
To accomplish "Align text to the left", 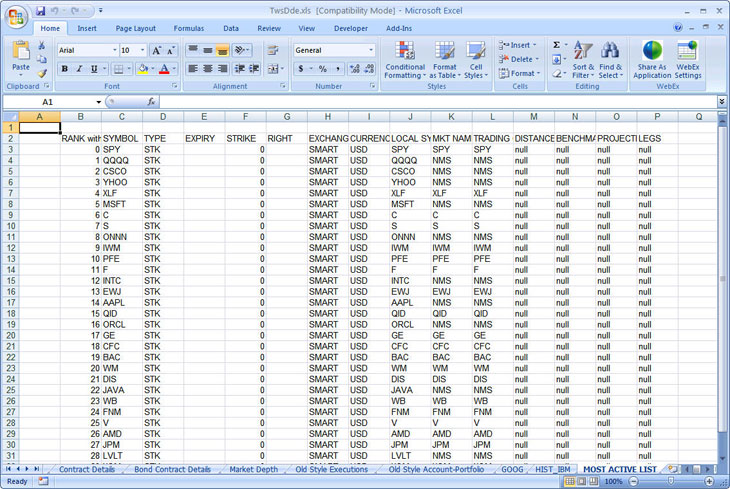I will [x=193, y=69].
